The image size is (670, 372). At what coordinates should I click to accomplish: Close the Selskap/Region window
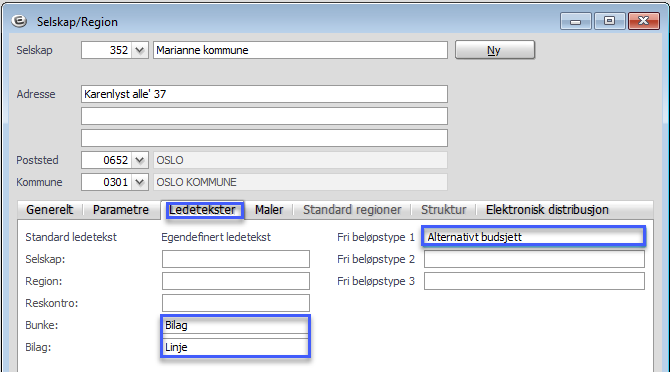click(644, 21)
